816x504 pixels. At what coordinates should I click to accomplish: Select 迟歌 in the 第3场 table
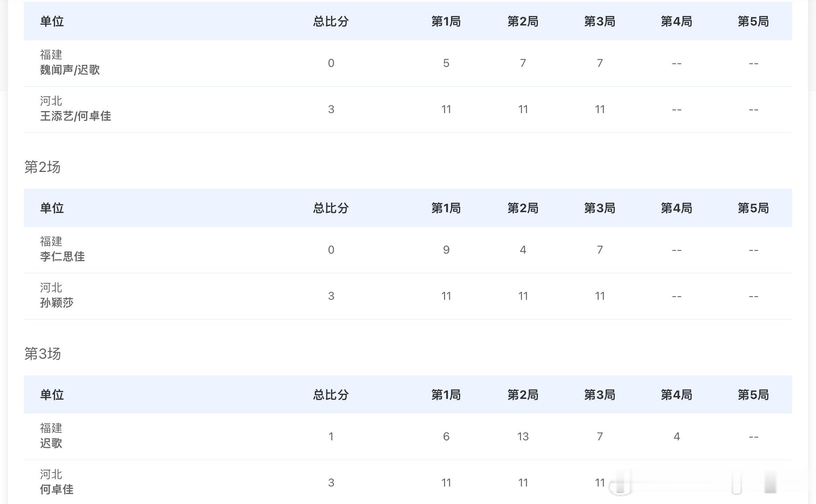(x=51, y=443)
